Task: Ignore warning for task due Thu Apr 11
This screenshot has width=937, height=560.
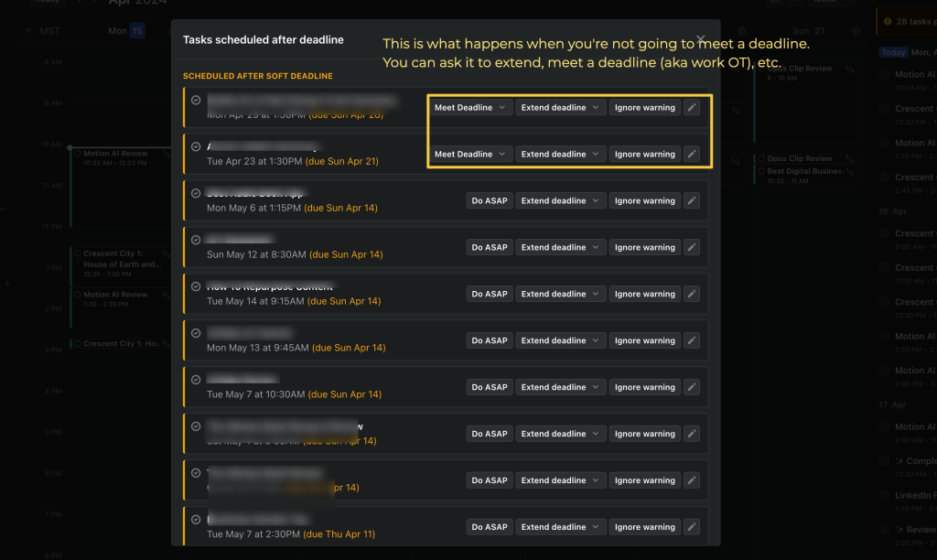Action: click(645, 527)
